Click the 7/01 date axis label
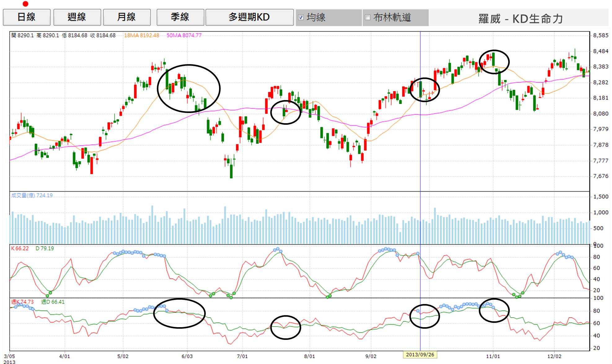612x364 pixels. coord(242,356)
